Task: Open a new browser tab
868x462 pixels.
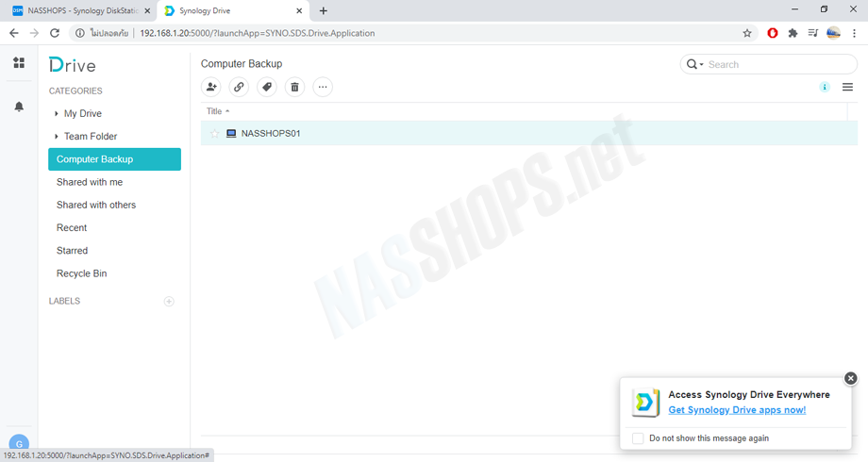Action: [x=324, y=10]
